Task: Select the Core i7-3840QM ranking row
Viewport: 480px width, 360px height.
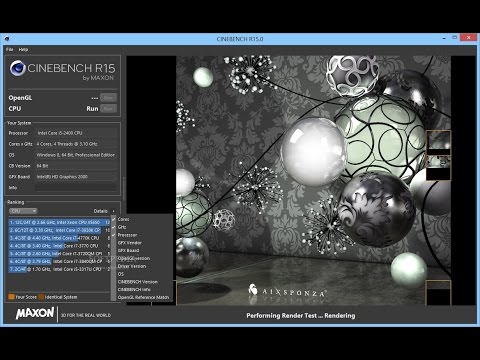Action: coord(59,261)
